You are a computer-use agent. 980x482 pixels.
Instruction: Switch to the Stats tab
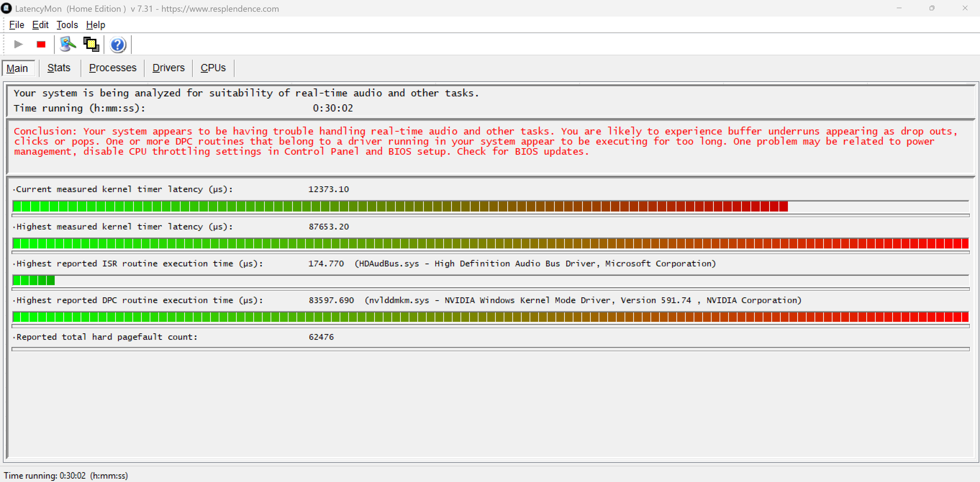pos(59,68)
